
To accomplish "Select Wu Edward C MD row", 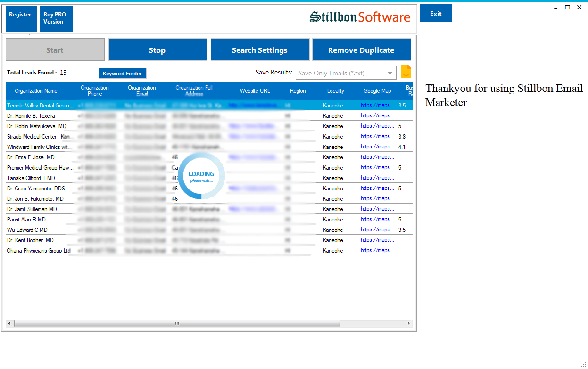I will 209,230.
